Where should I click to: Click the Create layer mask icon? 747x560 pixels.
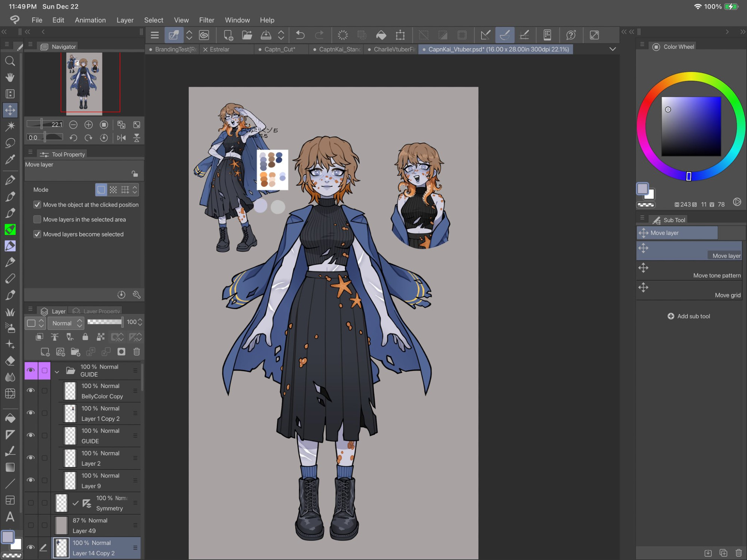[121, 352]
